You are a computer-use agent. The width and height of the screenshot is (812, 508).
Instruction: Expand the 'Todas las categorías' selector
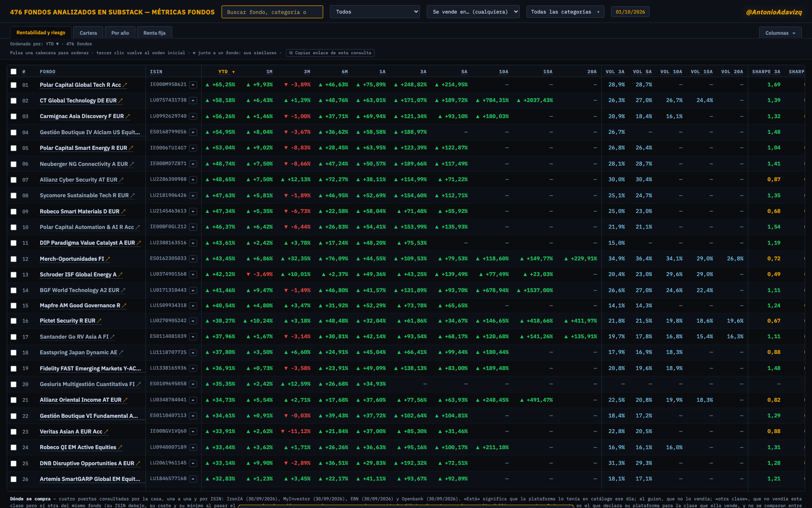pos(565,12)
